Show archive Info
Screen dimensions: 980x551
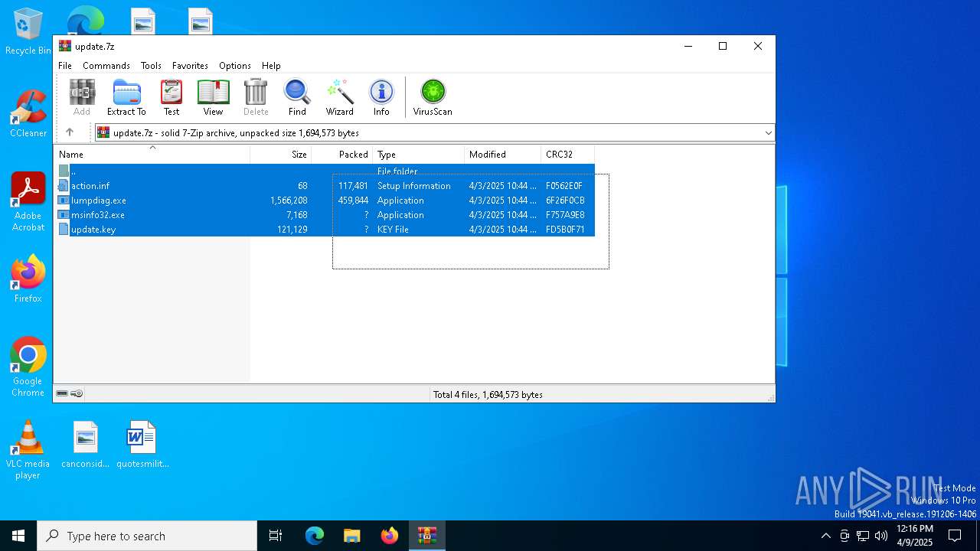pyautogui.click(x=381, y=97)
